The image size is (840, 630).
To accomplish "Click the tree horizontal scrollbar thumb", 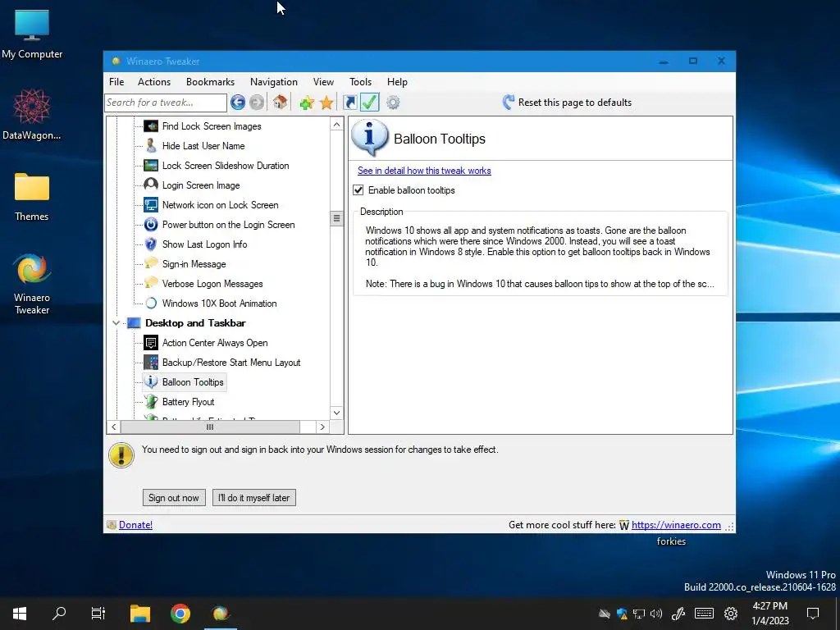I will coord(210,427).
